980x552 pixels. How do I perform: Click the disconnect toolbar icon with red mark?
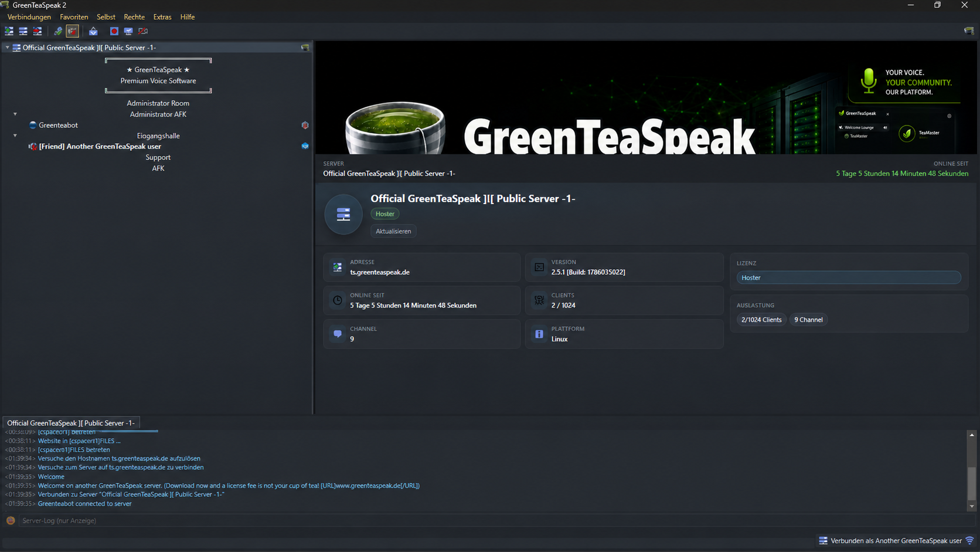(38, 31)
